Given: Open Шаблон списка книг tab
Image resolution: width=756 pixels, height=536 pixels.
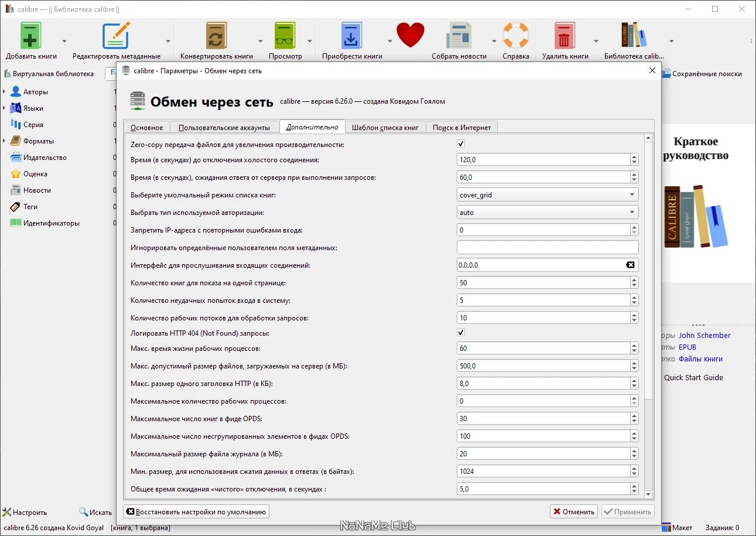Looking at the screenshot, I should click(x=385, y=127).
